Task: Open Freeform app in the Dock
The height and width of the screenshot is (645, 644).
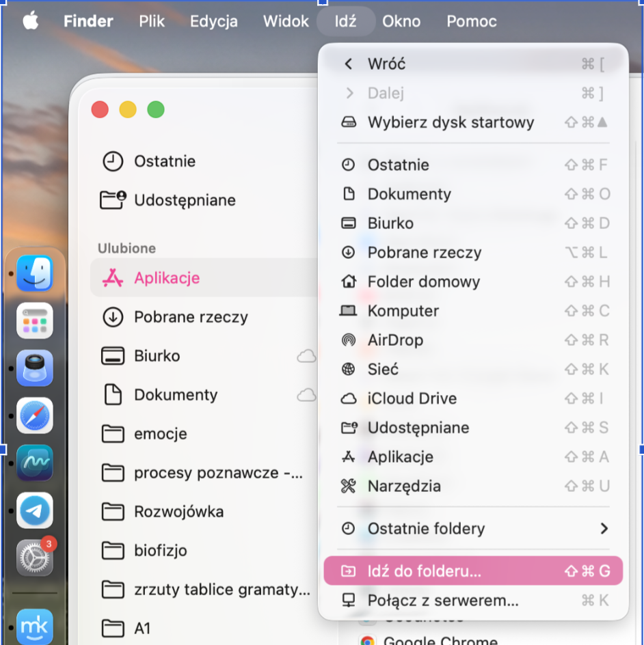Action: point(35,463)
